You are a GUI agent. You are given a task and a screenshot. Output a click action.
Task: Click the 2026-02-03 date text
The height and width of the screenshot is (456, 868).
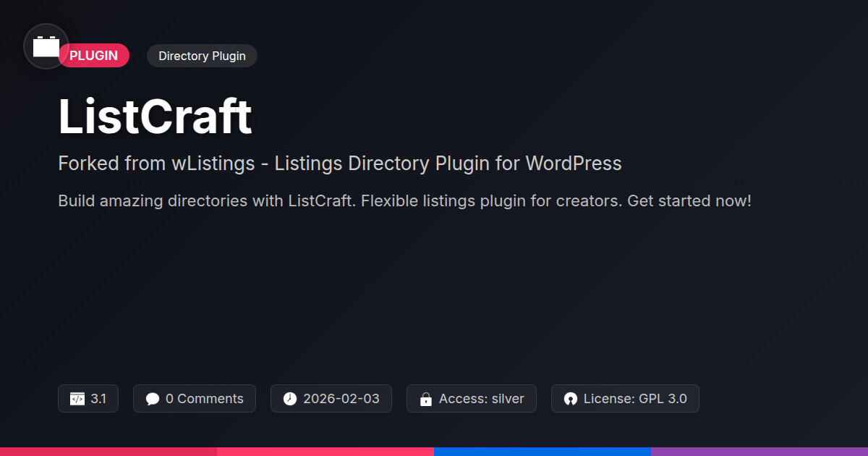pyautogui.click(x=341, y=399)
